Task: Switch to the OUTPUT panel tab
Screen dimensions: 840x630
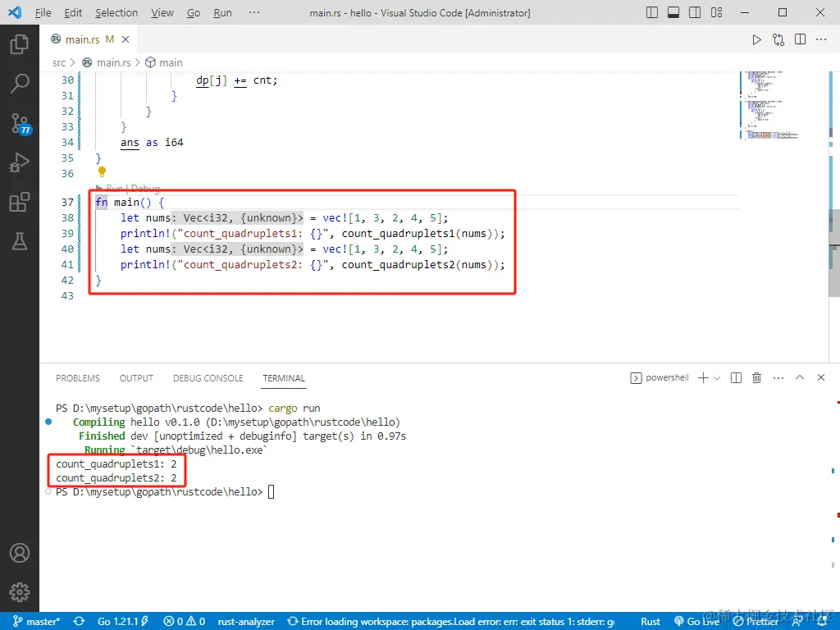Action: pyautogui.click(x=136, y=378)
